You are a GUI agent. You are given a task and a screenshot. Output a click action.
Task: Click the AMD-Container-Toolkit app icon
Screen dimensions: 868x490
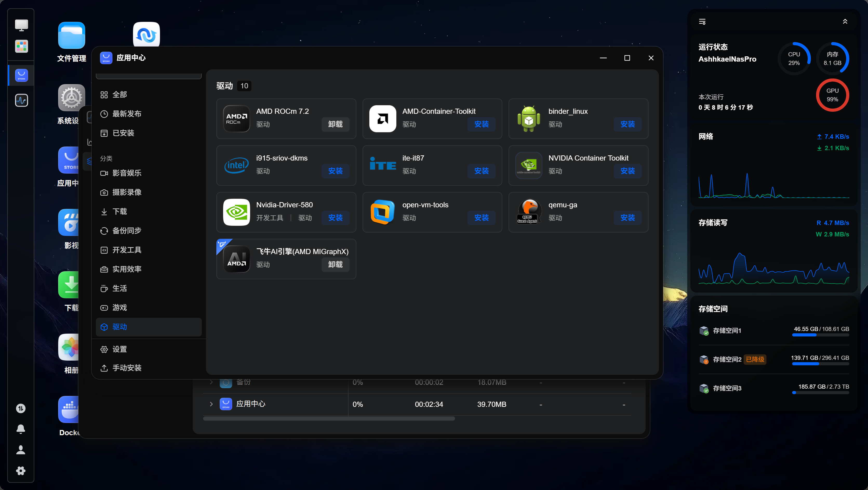tap(383, 119)
